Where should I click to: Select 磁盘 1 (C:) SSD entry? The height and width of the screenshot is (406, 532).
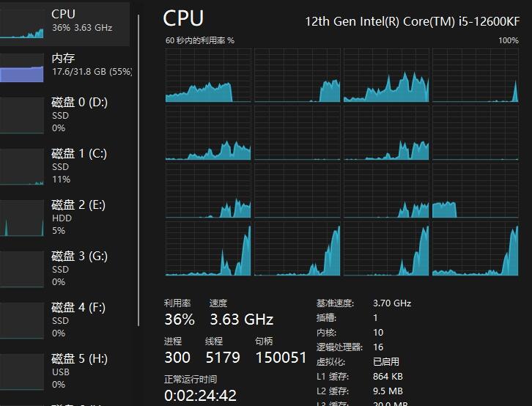79,166
